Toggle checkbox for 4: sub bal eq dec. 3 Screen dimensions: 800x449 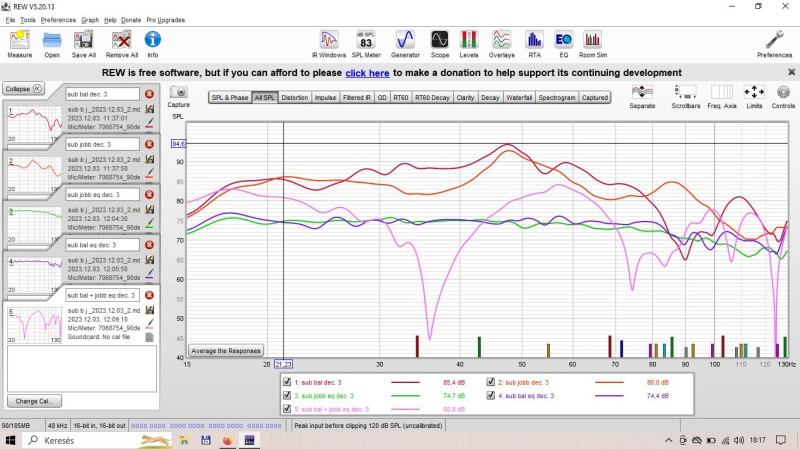pyautogui.click(x=490, y=395)
